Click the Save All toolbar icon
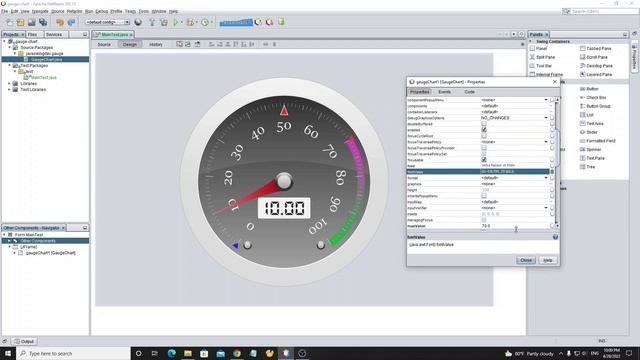640x360 pixels. [x=43, y=22]
